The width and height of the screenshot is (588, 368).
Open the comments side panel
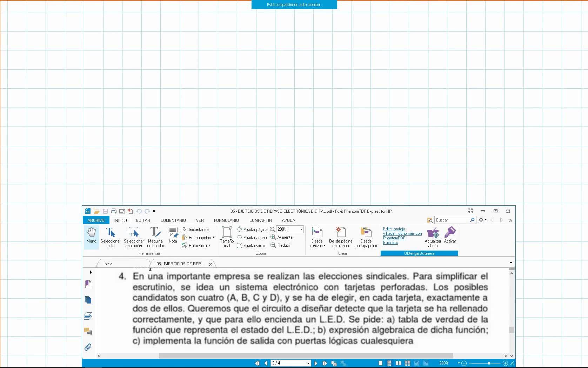(x=88, y=332)
